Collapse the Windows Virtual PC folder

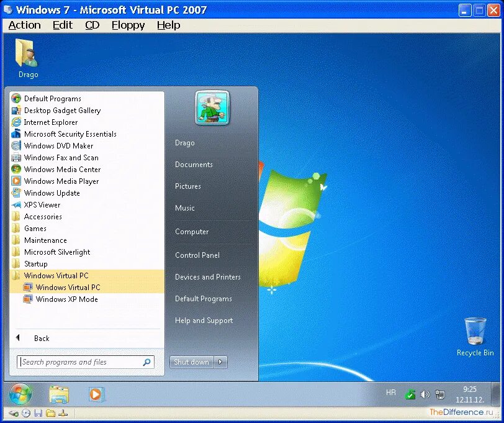(x=87, y=275)
